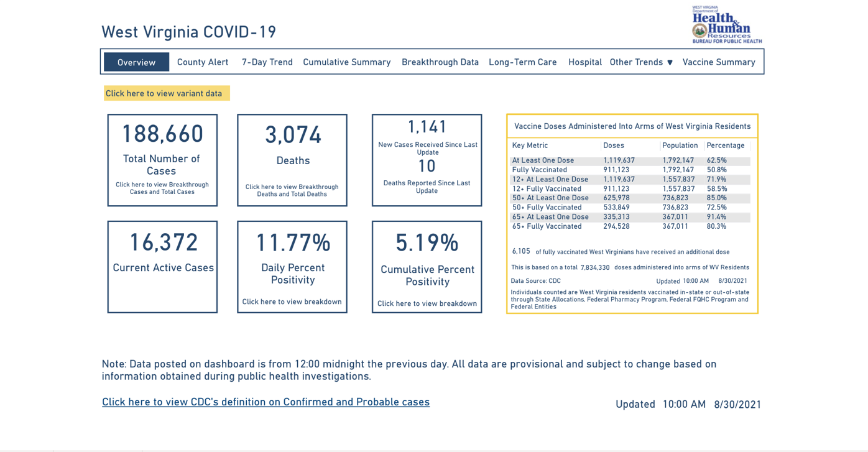Open the Overview tab
The width and height of the screenshot is (868, 452).
point(136,62)
